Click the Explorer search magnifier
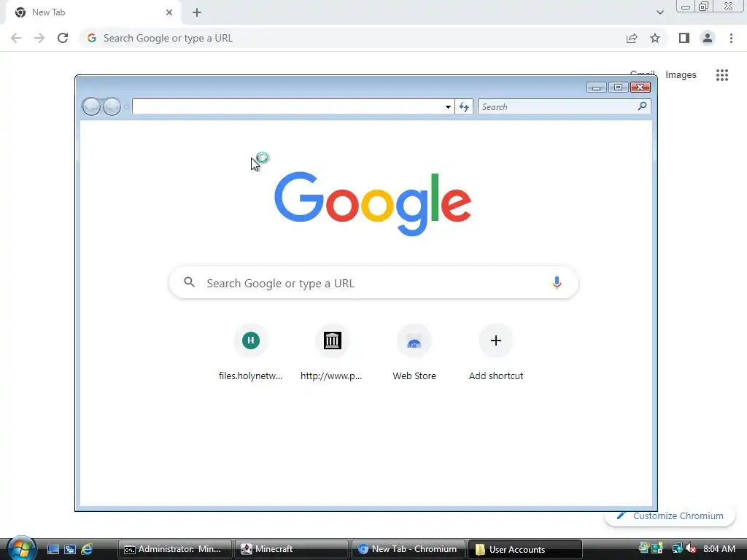 click(642, 106)
